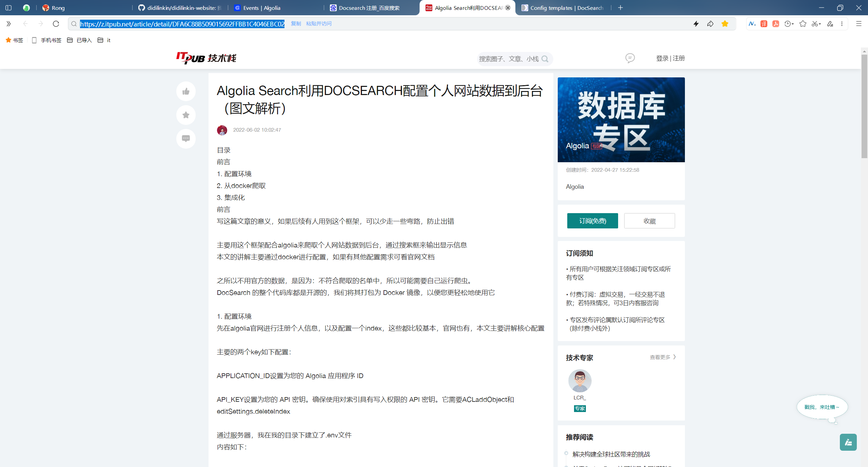
Task: Click the translate extension icon in toolbar
Action: [764, 24]
